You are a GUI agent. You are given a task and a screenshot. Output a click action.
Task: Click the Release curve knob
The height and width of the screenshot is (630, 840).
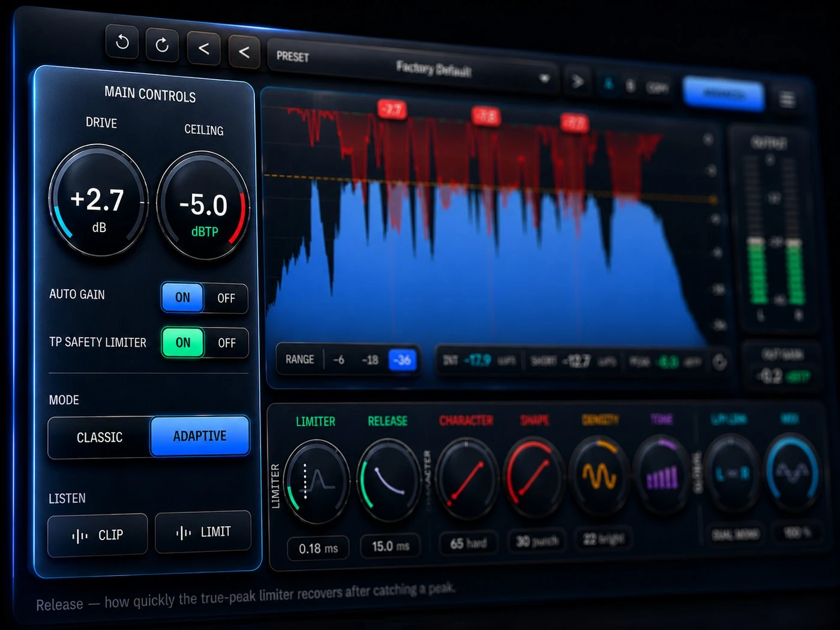(389, 480)
